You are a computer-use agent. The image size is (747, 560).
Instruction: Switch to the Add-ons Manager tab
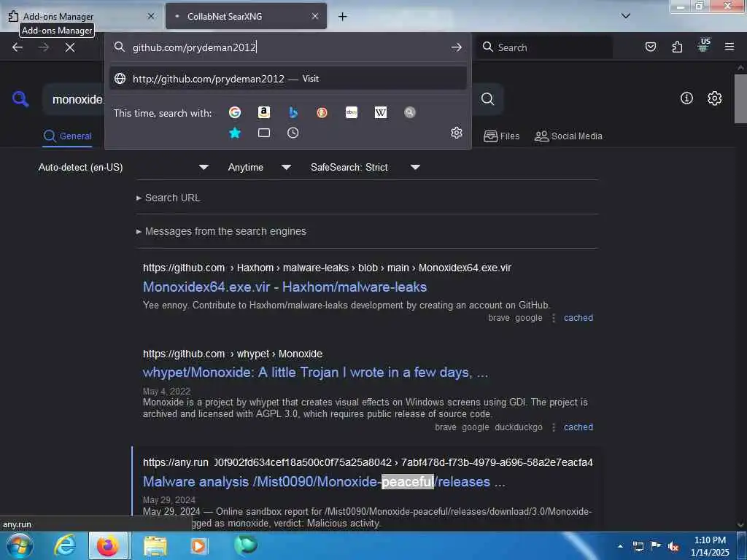click(x=81, y=16)
